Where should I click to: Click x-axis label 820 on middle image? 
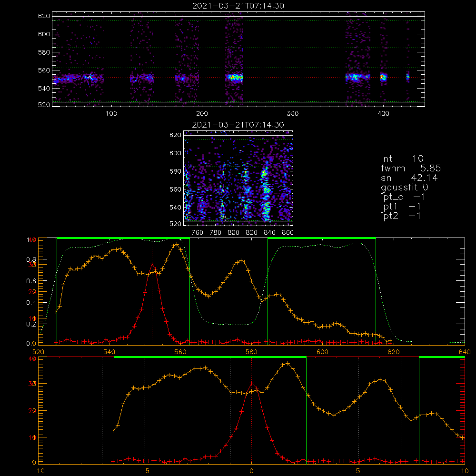pyautogui.click(x=252, y=233)
